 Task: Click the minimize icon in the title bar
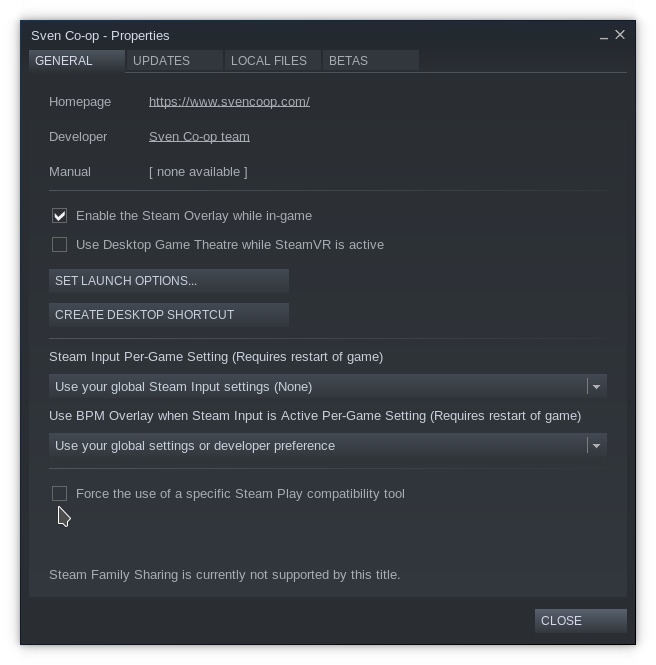pos(604,36)
